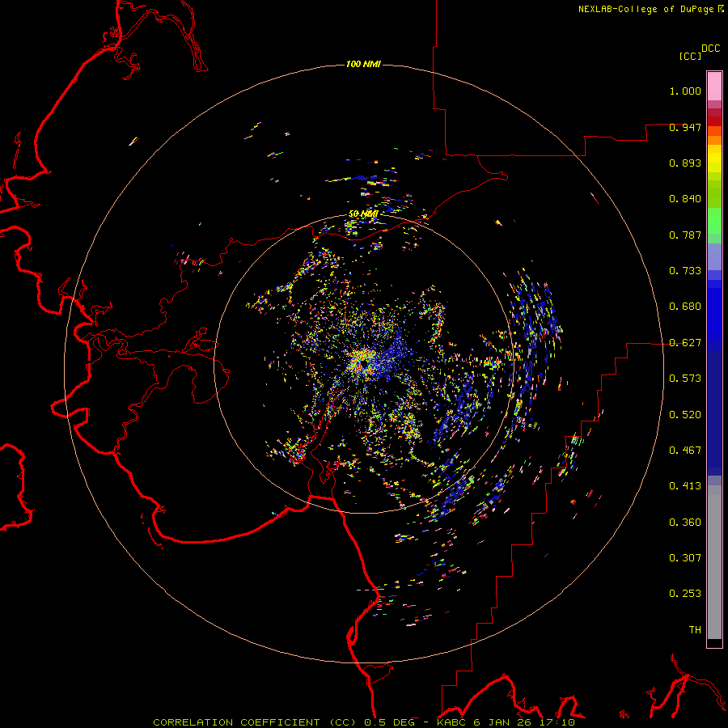The height and width of the screenshot is (728, 728).
Task: Click the 0.573 scale value
Action: [x=685, y=379]
